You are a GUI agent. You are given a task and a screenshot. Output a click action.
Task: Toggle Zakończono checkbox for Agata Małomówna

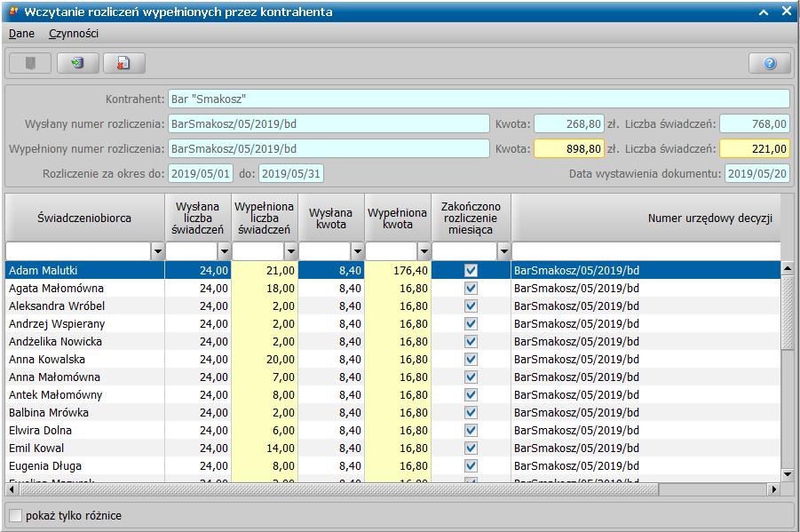471,289
